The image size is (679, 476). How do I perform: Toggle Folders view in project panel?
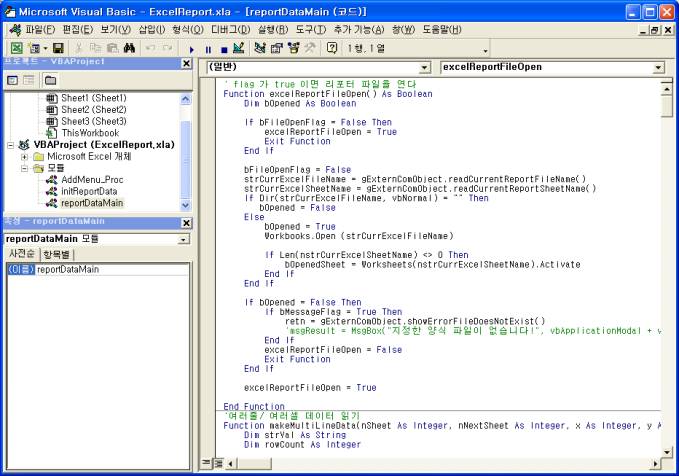pos(49,79)
